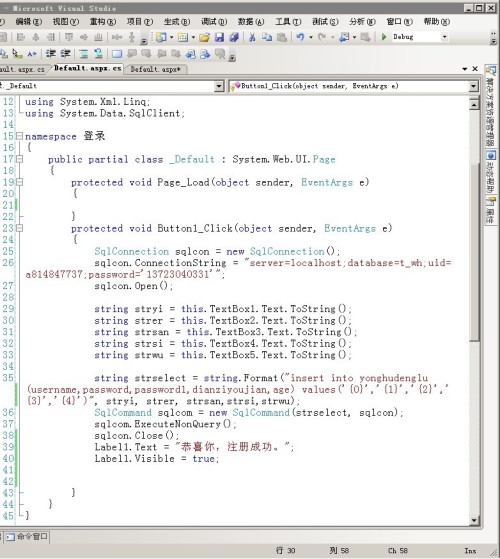Click the Display Word Completion A+ icon
This screenshot has width=500, height=559.
(32, 54)
